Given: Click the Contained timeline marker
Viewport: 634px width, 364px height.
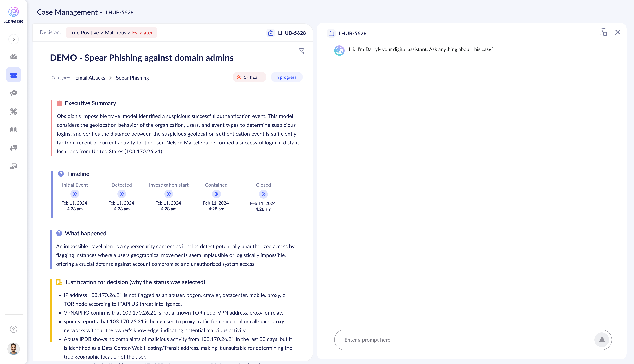Looking at the screenshot, I should point(216,194).
